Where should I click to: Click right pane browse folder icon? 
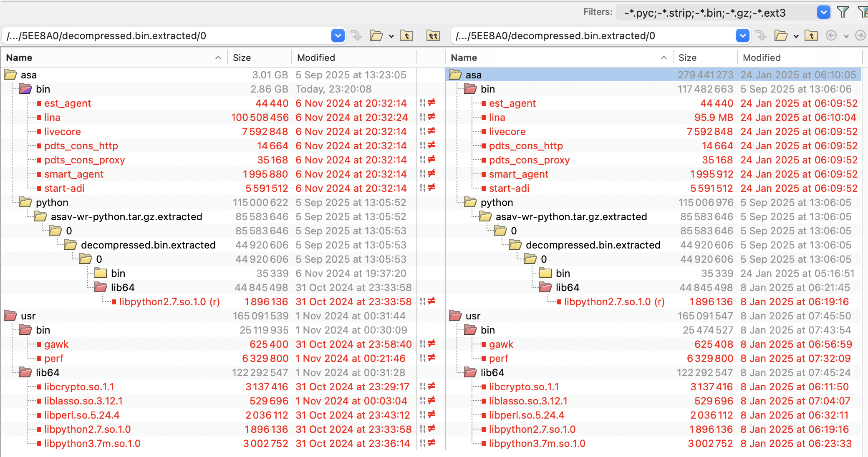point(780,36)
